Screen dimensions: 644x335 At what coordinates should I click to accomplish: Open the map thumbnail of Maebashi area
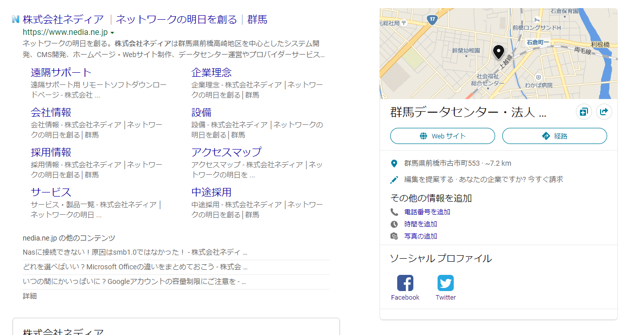pyautogui.click(x=498, y=54)
